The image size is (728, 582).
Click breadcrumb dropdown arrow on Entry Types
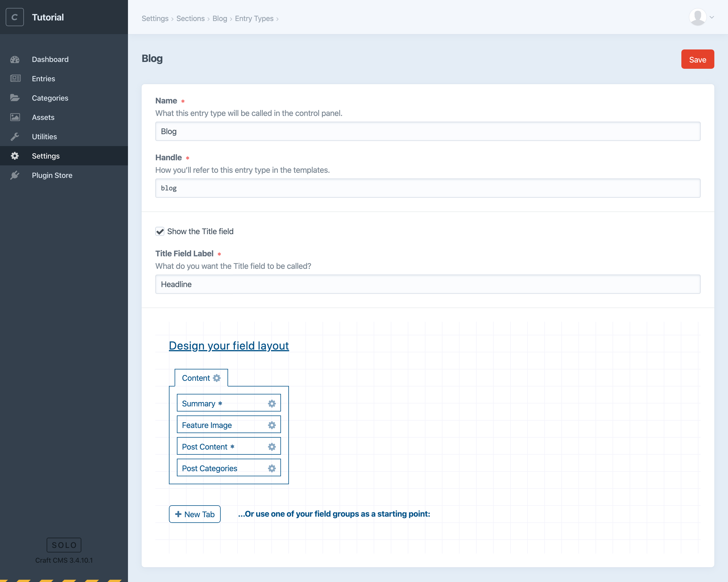[x=278, y=19]
